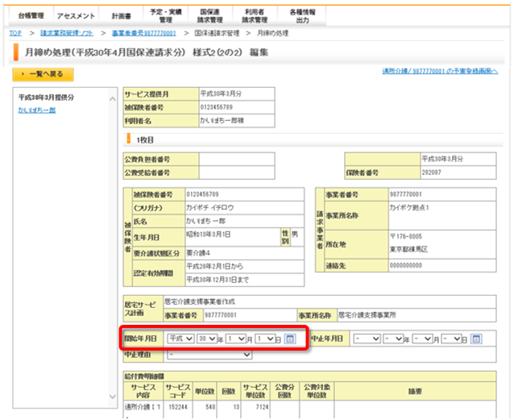Open the 中止年月日 calendar picker icon
514x420 pixels.
coord(476,339)
